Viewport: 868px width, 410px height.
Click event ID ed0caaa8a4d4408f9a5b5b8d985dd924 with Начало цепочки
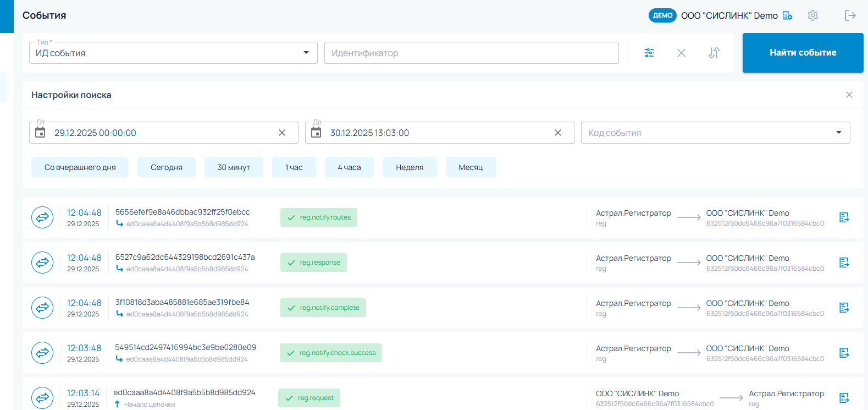point(184,392)
